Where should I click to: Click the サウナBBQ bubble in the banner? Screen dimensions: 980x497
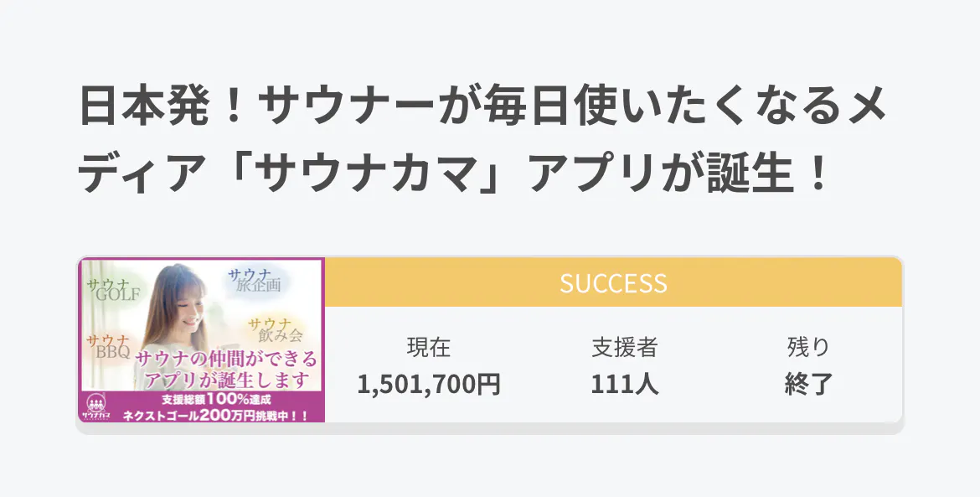108,347
